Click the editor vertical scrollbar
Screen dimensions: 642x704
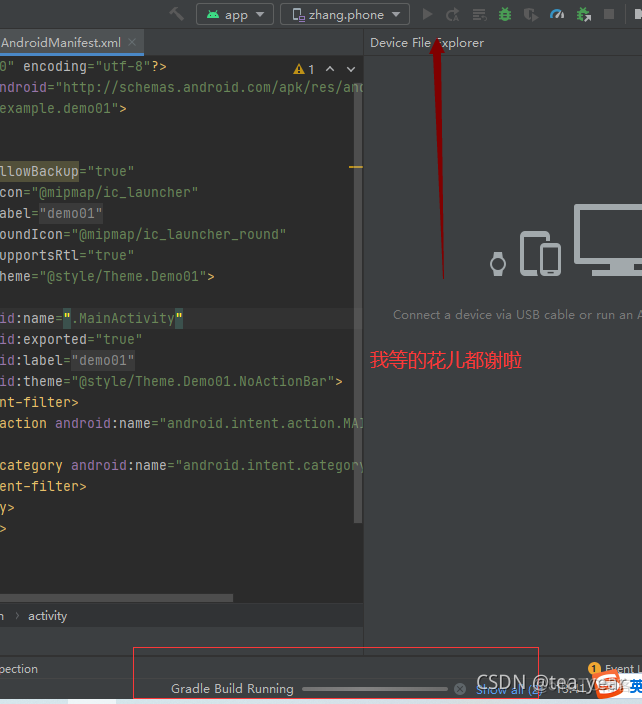pyautogui.click(x=358, y=305)
